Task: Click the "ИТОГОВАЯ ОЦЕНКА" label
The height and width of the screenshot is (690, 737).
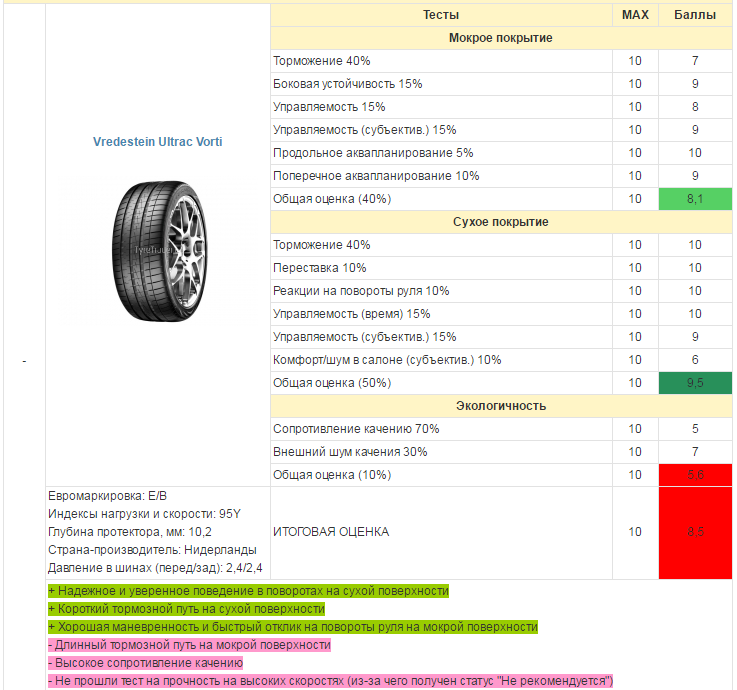Action: tap(331, 532)
